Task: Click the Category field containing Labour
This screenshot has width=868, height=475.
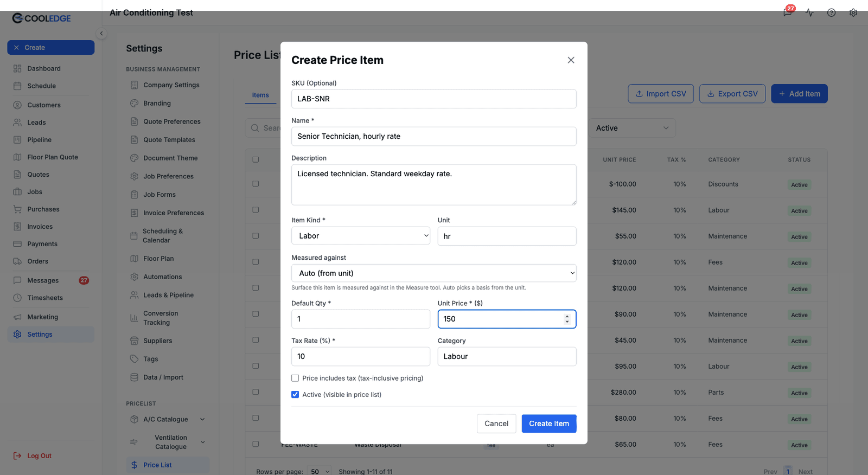Action: (x=507, y=356)
